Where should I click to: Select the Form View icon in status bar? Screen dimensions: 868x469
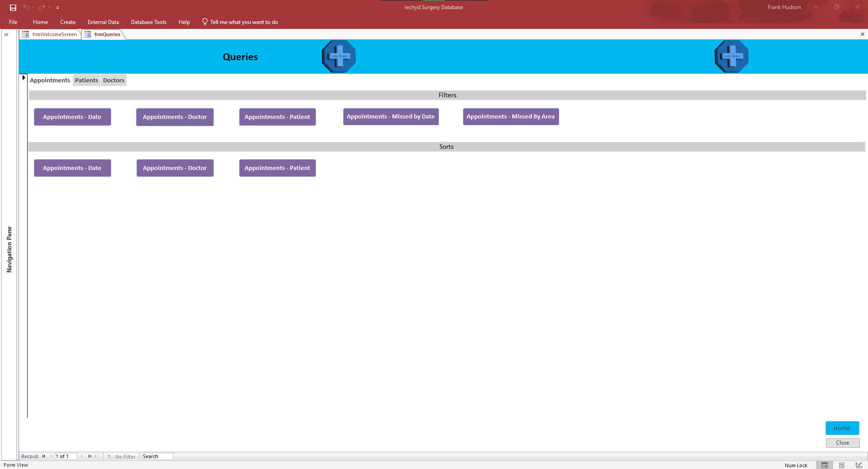pos(825,465)
